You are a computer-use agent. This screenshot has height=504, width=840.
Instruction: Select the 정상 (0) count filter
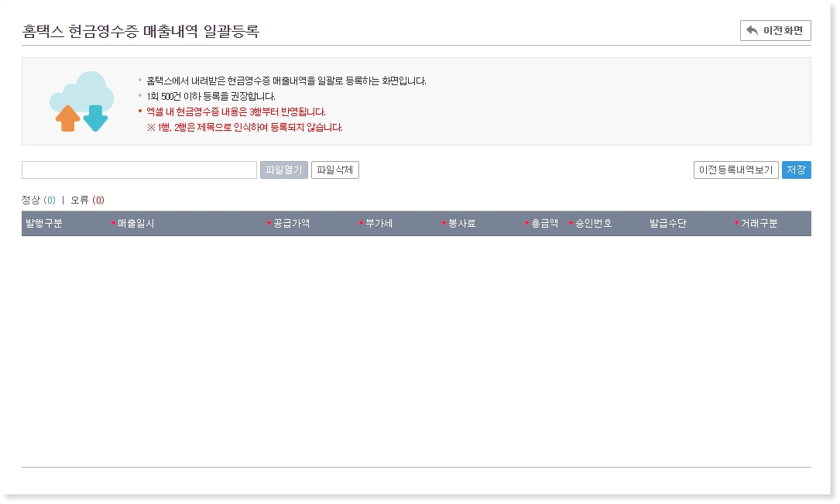pyautogui.click(x=39, y=200)
